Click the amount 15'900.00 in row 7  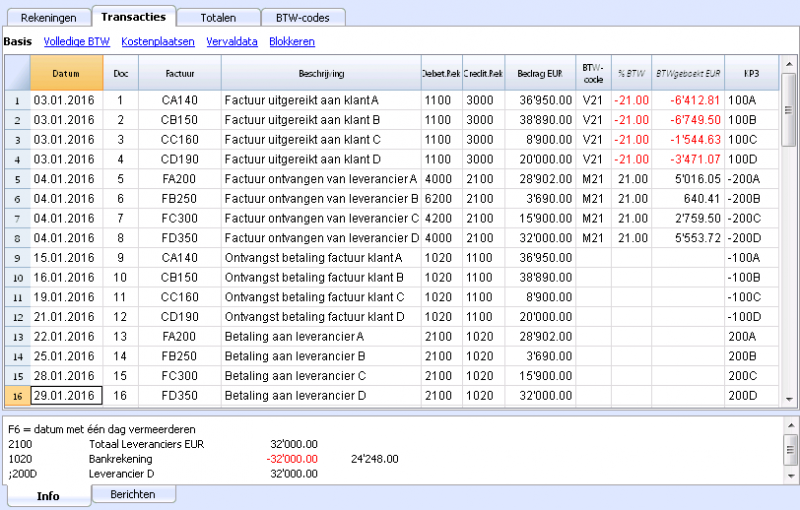(x=540, y=218)
